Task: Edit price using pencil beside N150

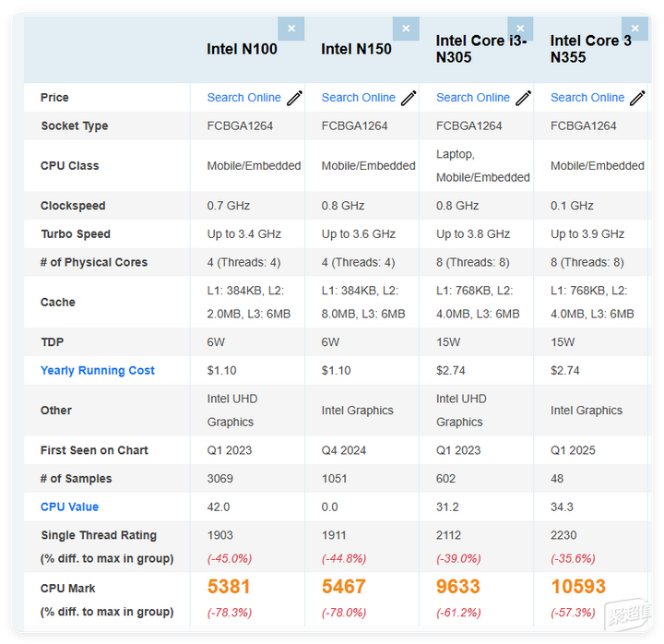Action: [x=409, y=98]
